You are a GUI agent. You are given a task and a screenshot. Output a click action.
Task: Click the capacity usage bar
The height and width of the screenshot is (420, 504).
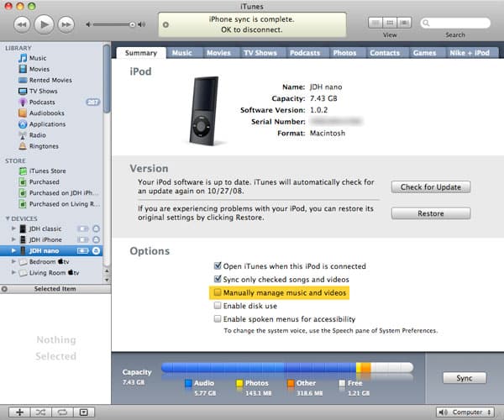[287, 367]
